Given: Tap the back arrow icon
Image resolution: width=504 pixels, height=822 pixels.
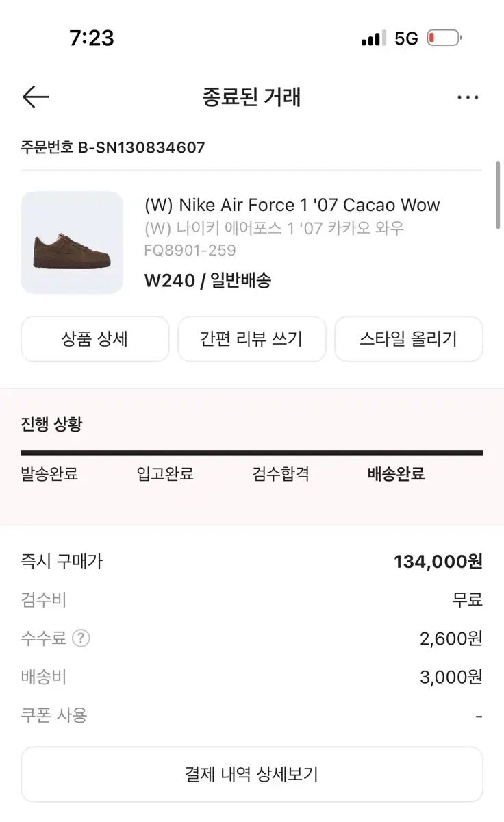Looking at the screenshot, I should pos(36,97).
